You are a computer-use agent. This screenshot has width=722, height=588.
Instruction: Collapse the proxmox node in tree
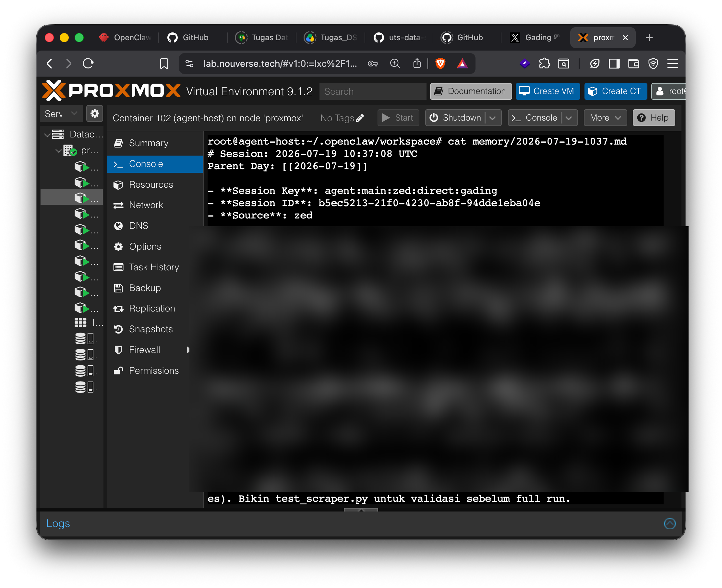point(58,150)
